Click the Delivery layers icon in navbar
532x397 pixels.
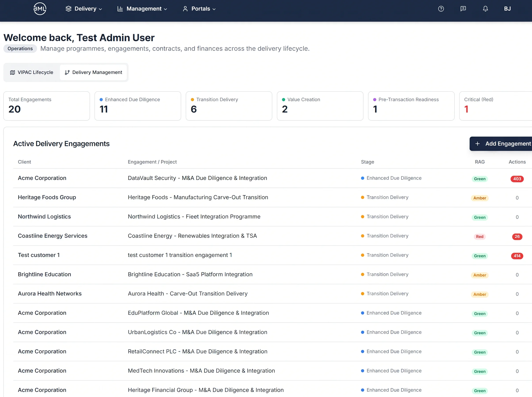tap(68, 9)
